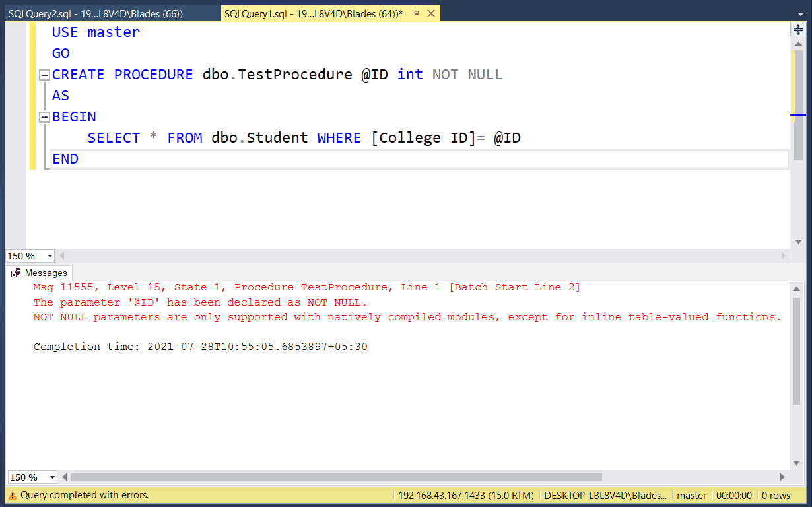Click the down arrow on the Messages pane scrollbar
Screen dimensions: 812x507
click(x=797, y=462)
